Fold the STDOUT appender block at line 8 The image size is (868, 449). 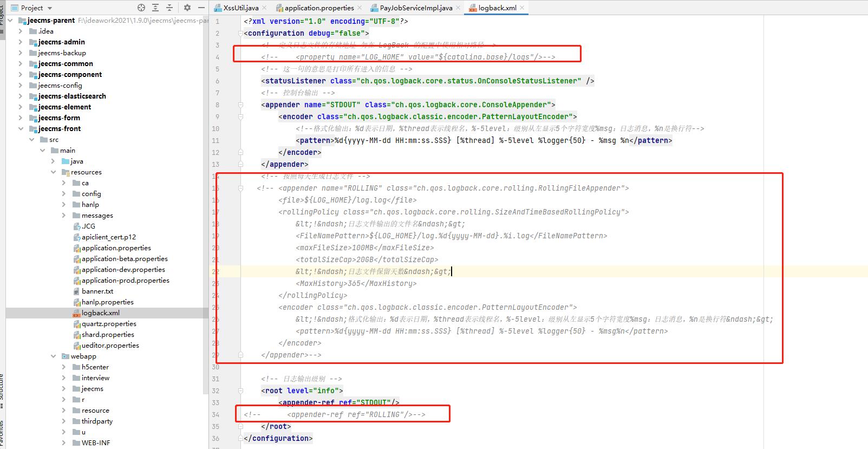[240, 105]
